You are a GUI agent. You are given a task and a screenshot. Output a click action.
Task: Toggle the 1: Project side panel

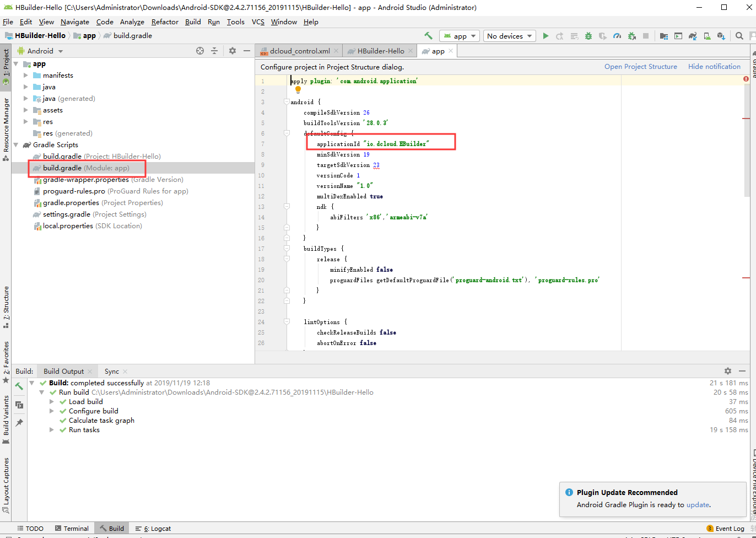pos(6,67)
